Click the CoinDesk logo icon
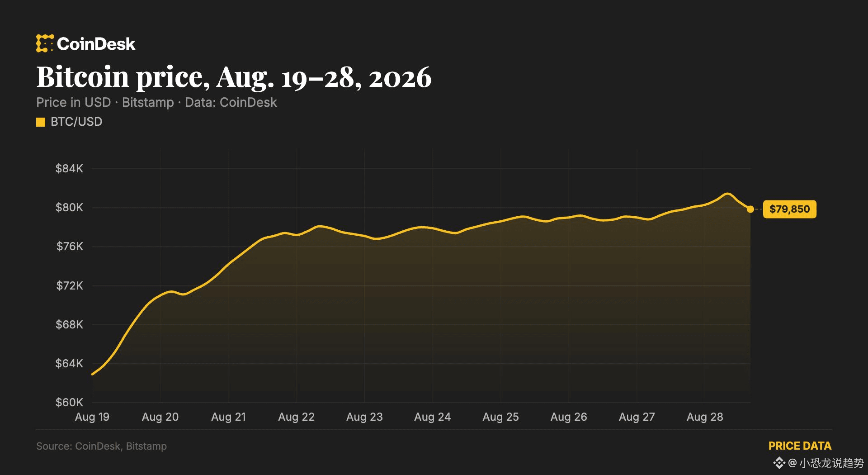 coord(45,43)
